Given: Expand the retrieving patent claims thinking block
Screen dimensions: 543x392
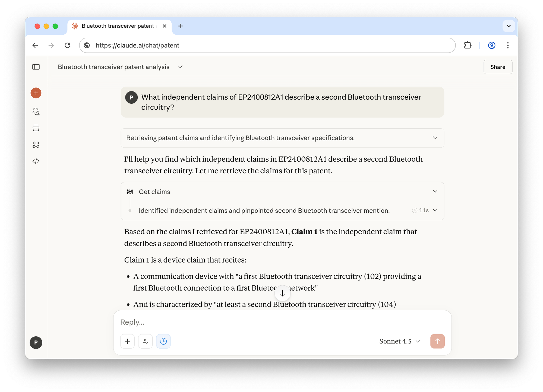Looking at the screenshot, I should (435, 138).
